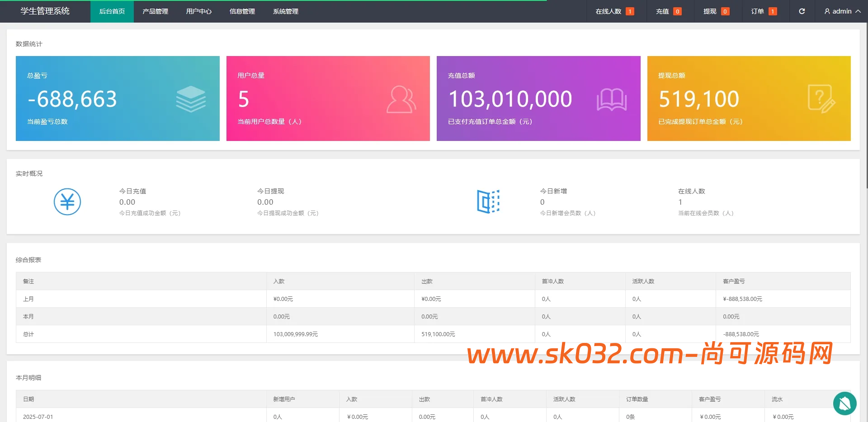Click the 在线人数 counter badge
868x422 pixels.
pos(629,11)
